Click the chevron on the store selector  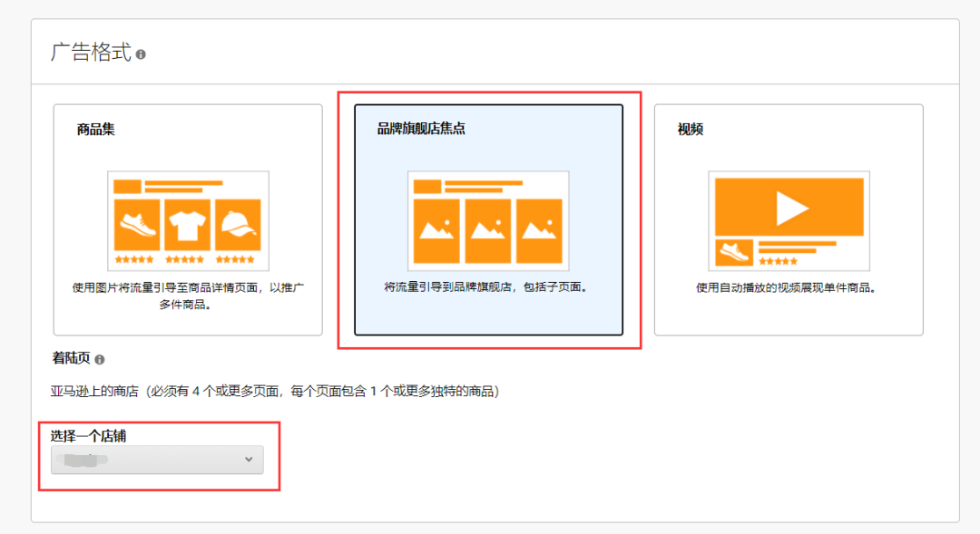249,460
